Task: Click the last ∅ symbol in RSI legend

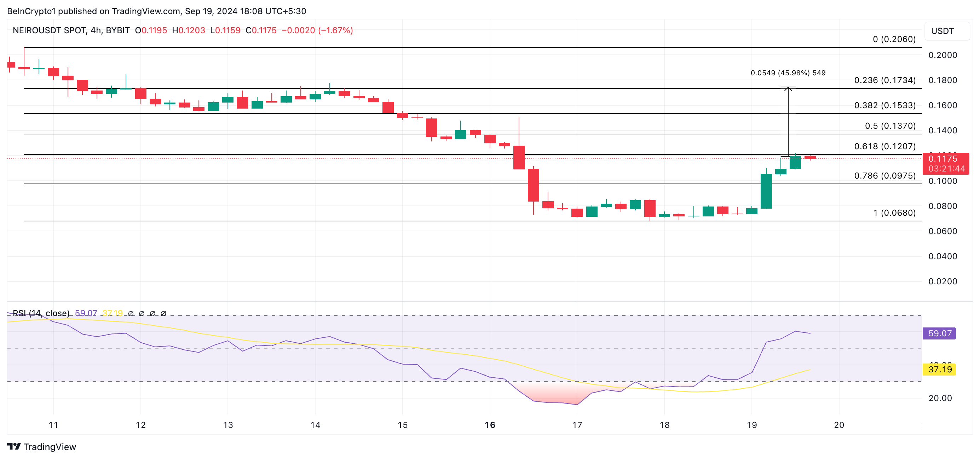Action: point(163,313)
